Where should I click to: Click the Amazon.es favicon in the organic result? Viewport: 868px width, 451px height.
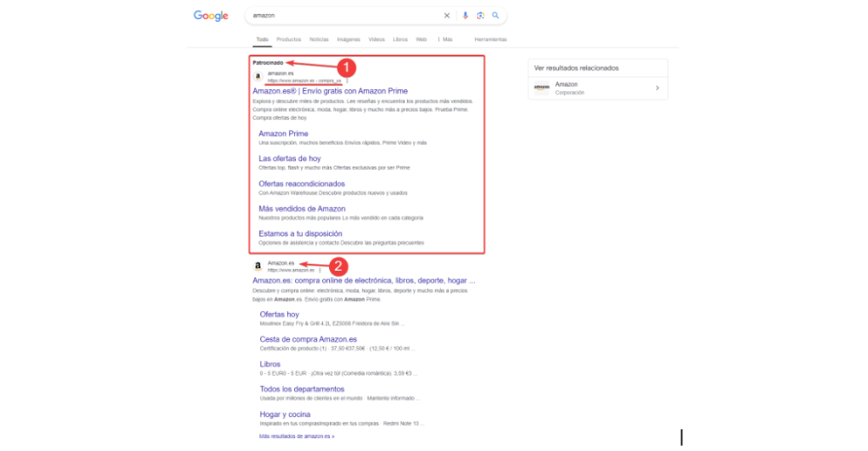point(258,266)
